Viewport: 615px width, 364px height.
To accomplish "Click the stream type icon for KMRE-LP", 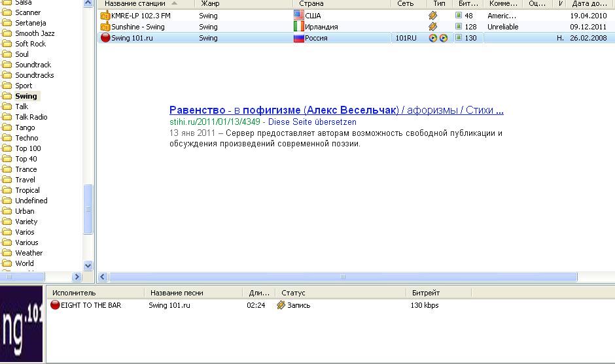I will [432, 16].
